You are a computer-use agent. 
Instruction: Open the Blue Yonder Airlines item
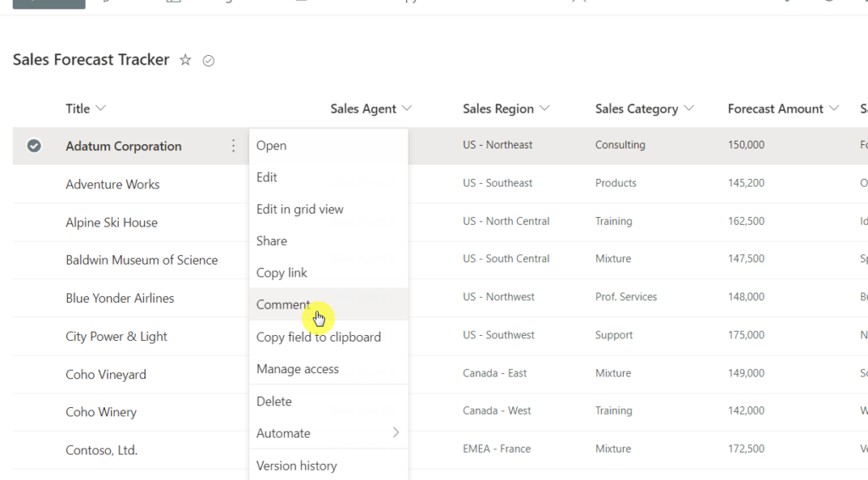click(120, 299)
